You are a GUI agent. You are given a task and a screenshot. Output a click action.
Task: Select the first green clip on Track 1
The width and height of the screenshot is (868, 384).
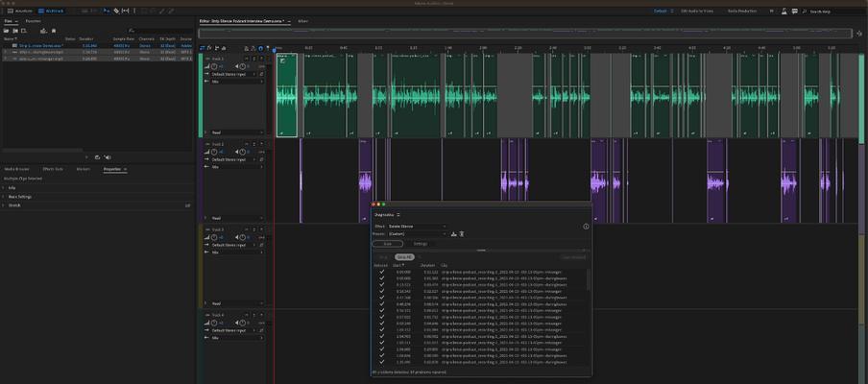point(287,95)
